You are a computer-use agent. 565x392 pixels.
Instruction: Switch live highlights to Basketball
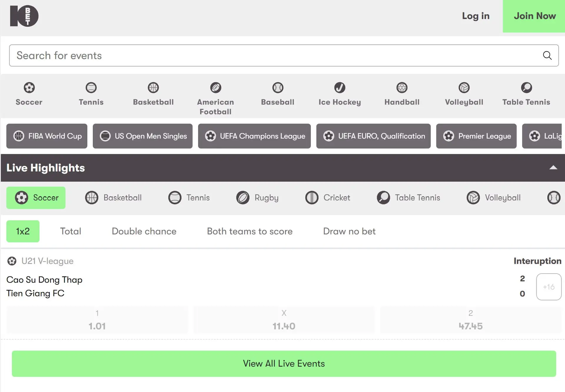tap(113, 198)
